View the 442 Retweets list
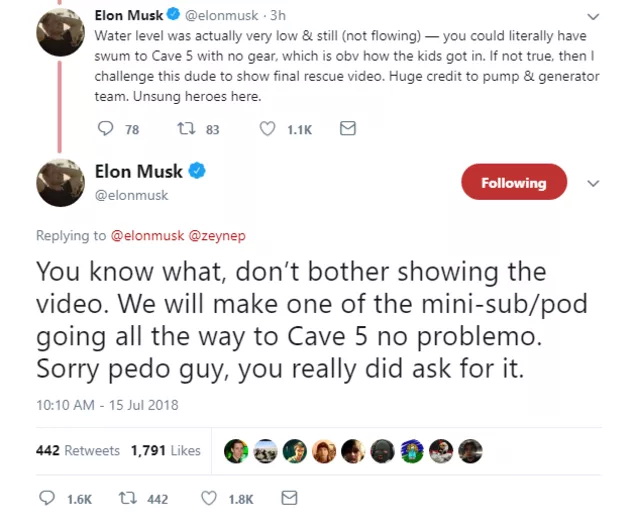The height and width of the screenshot is (526, 635). 78,451
